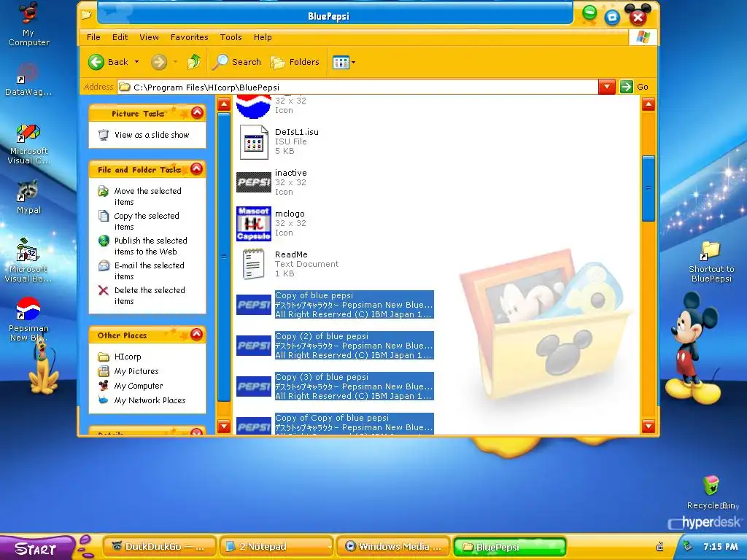Click the green Go arrow button
Image resolution: width=747 pixels, height=560 pixels.
pyautogui.click(x=626, y=87)
